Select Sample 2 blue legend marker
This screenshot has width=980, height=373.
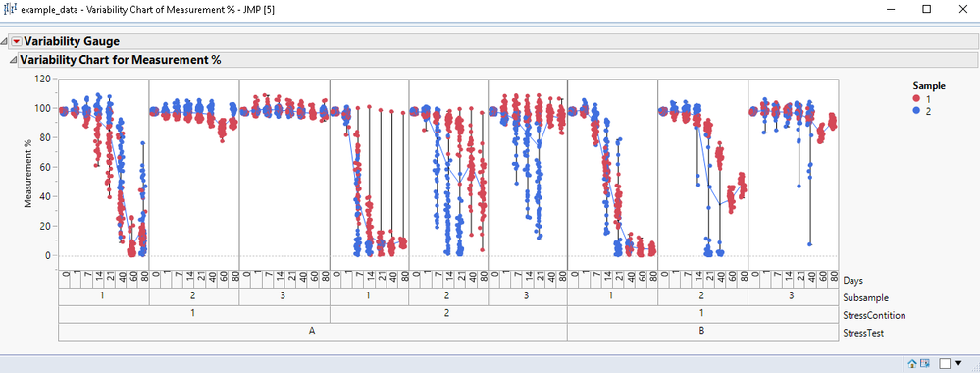point(916,110)
